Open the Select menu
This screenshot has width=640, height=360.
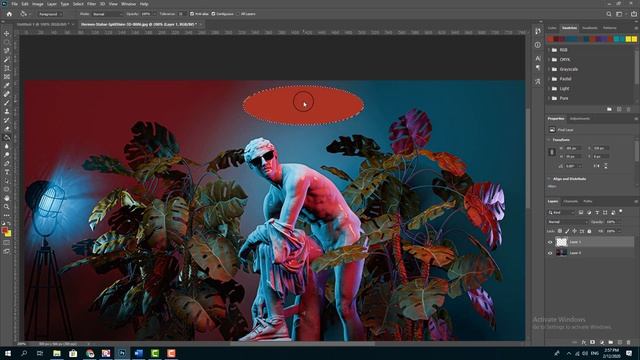(78, 4)
